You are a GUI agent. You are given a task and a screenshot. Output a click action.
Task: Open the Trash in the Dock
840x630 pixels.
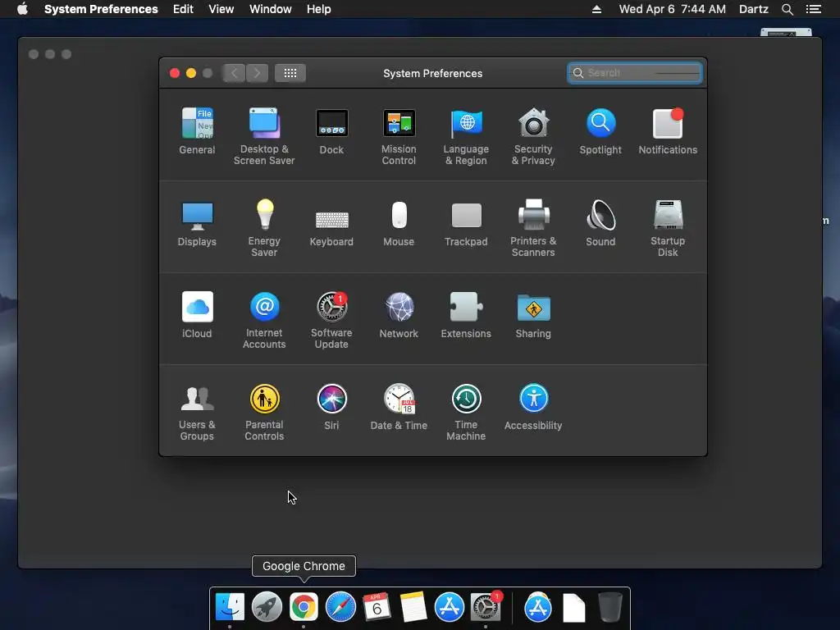coord(609,606)
